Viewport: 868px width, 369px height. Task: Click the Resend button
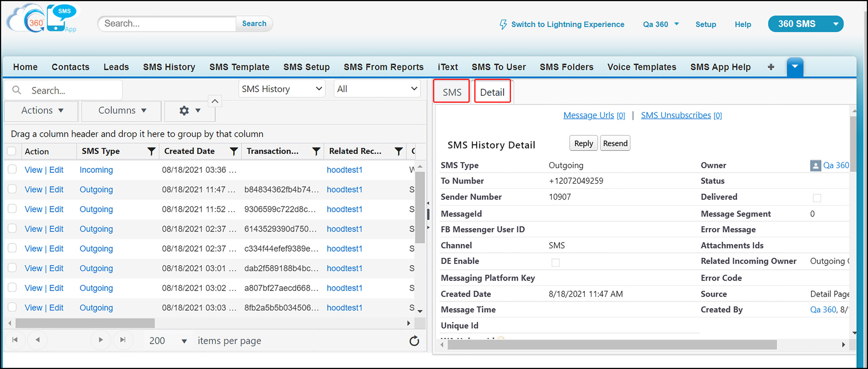coord(615,143)
